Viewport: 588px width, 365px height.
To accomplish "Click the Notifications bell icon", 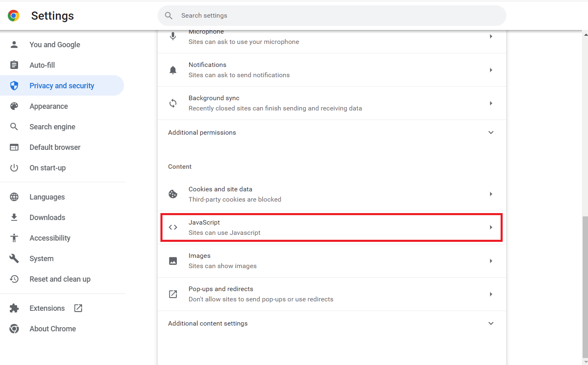I will (x=173, y=70).
